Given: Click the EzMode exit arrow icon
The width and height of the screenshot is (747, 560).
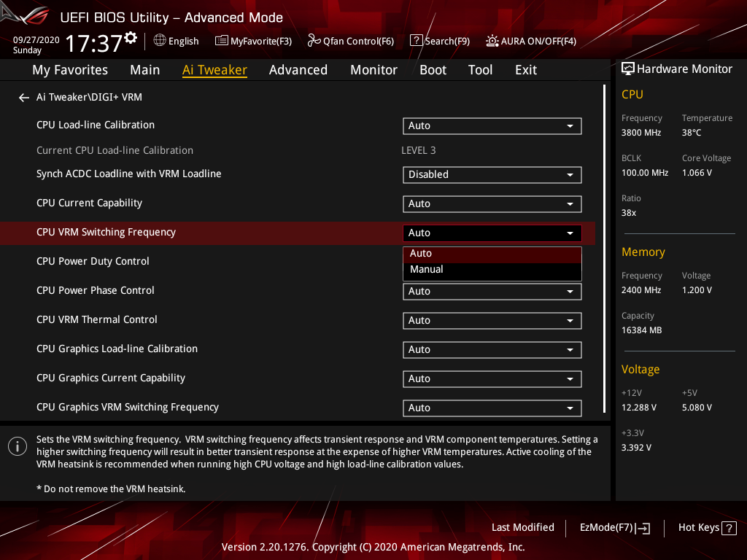Looking at the screenshot, I should click(643, 528).
